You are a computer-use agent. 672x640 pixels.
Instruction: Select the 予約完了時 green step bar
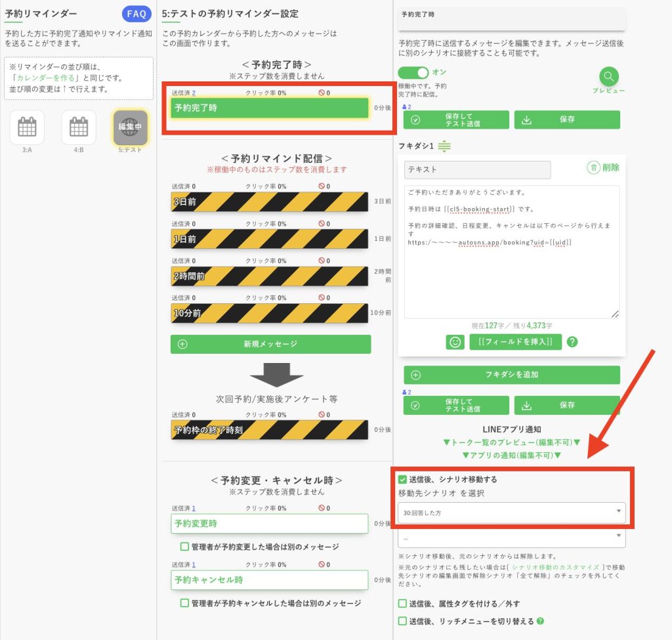point(269,108)
